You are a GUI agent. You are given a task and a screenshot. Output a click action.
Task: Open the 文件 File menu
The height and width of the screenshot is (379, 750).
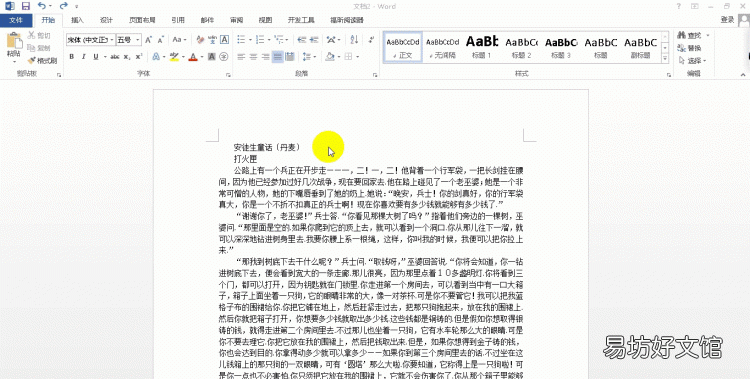(16, 20)
